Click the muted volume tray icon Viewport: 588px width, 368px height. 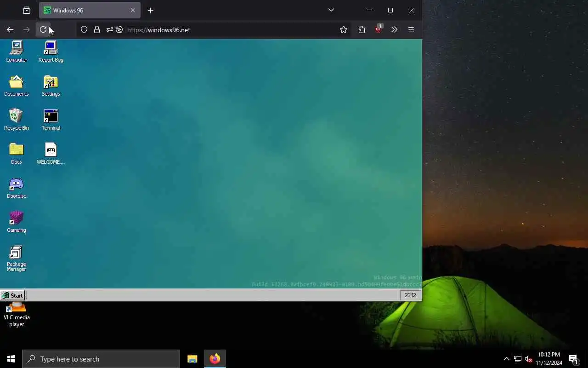pos(528,359)
